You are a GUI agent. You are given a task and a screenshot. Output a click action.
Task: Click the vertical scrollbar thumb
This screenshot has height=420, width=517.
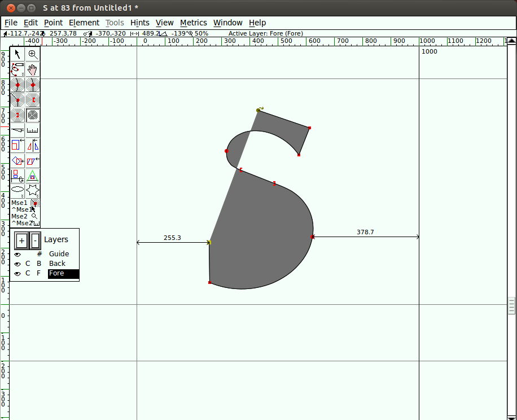coord(511,305)
